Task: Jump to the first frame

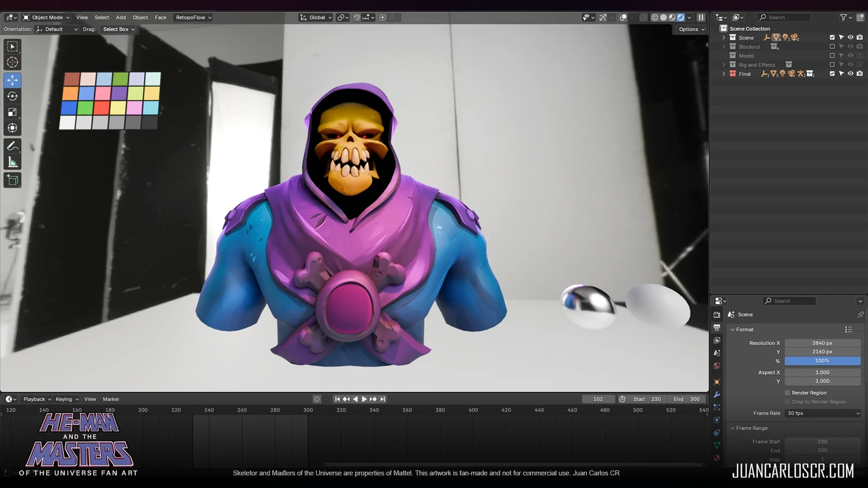Action: tap(337, 399)
